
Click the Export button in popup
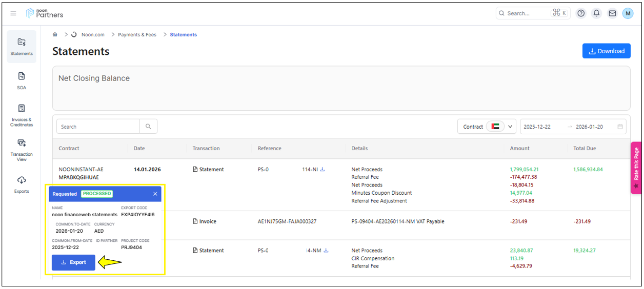[x=73, y=262]
